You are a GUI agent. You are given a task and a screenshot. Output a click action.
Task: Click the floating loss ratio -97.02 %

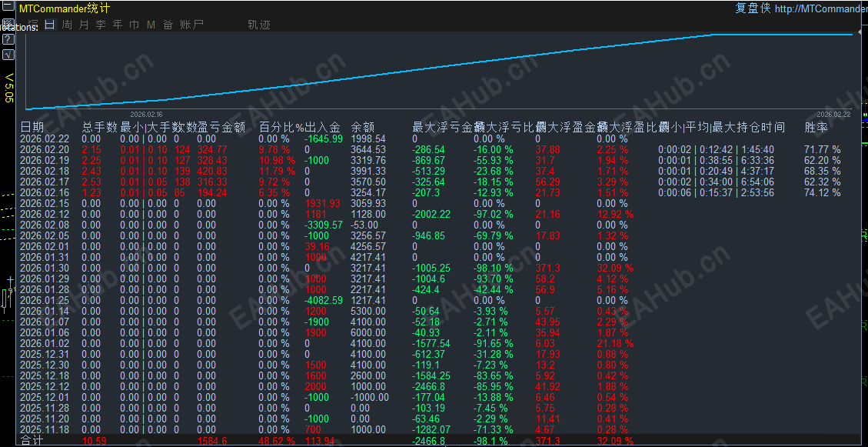click(x=494, y=215)
